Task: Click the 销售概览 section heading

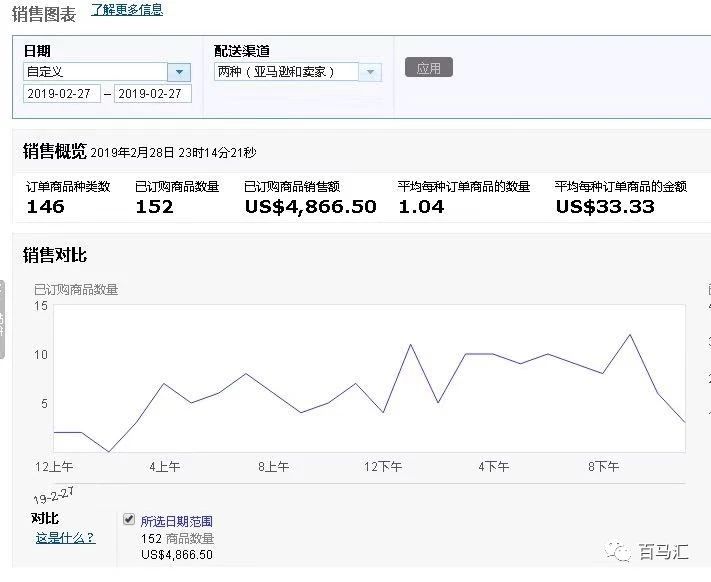Action: 55,151
